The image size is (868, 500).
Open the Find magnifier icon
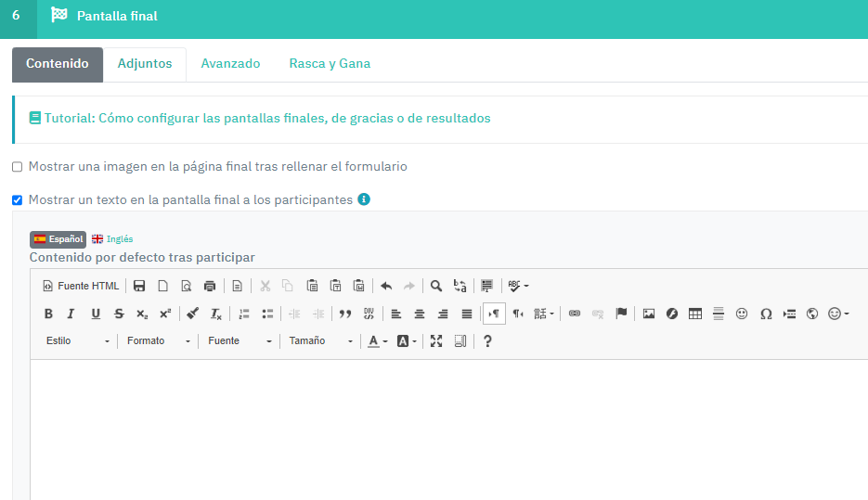click(x=436, y=286)
